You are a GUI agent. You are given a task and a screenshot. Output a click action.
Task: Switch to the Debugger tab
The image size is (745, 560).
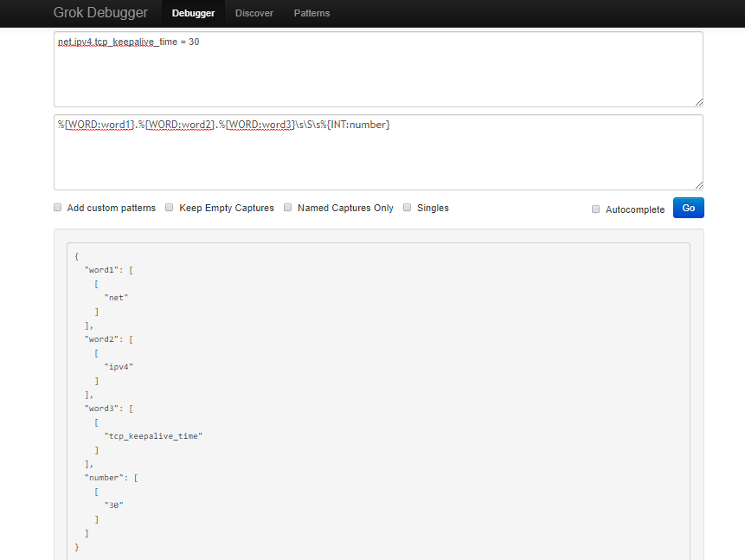click(x=193, y=13)
